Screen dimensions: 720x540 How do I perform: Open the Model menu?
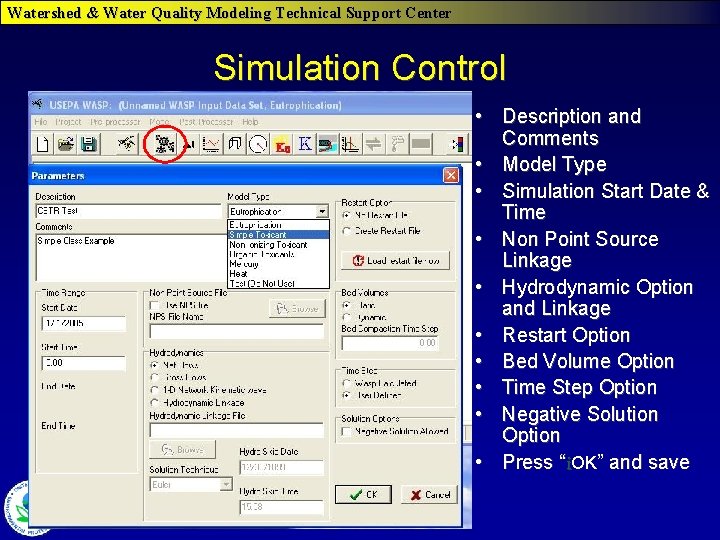coord(159,122)
